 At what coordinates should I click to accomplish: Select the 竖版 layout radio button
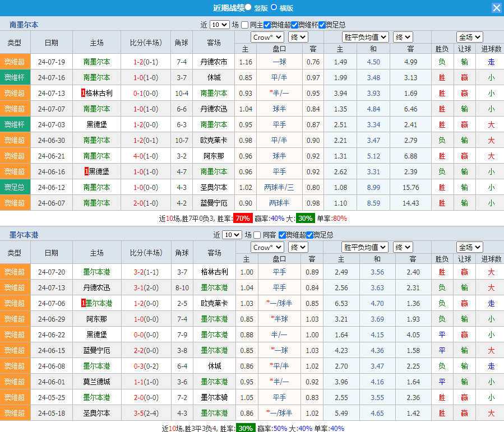248,7
